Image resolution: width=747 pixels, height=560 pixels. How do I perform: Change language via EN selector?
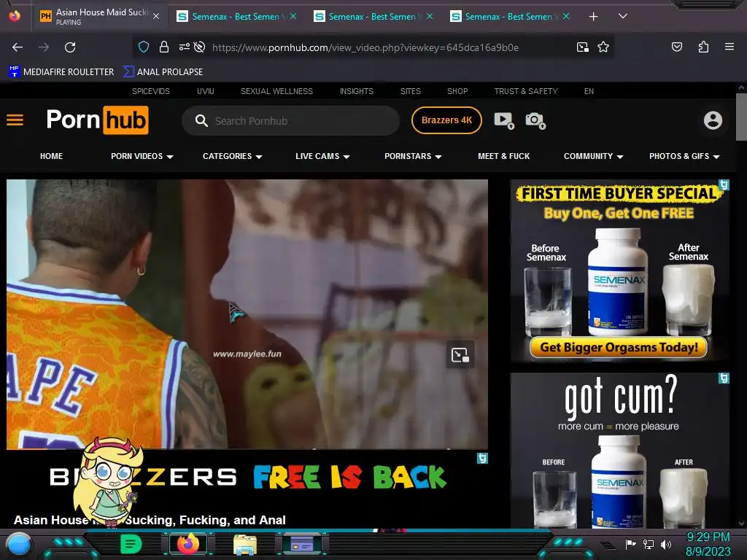click(589, 91)
